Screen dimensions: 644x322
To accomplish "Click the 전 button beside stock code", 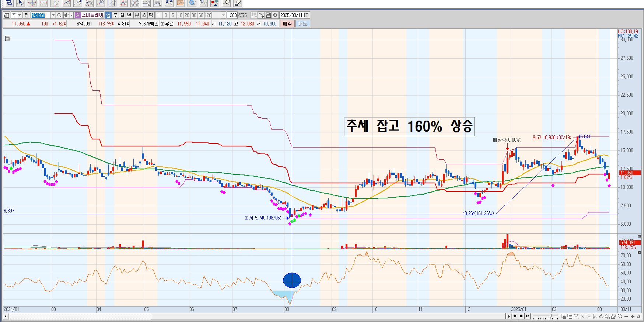I will 26,15.
